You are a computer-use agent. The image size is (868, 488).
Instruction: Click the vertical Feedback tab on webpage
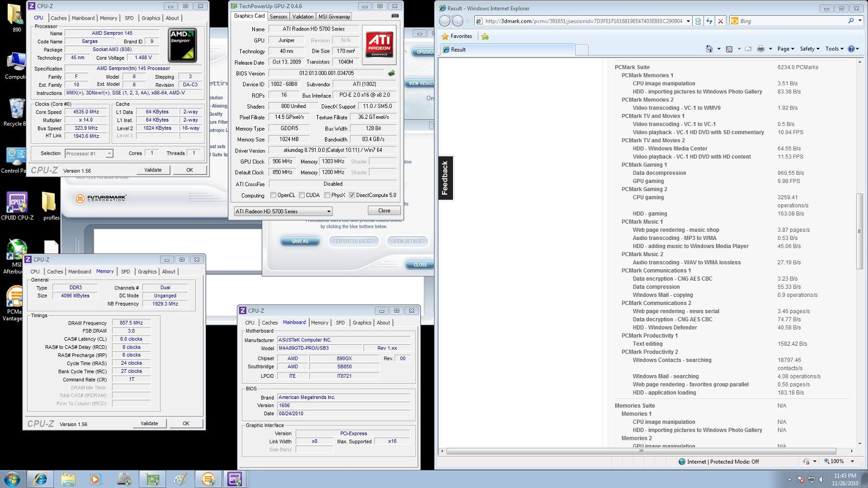pyautogui.click(x=445, y=178)
